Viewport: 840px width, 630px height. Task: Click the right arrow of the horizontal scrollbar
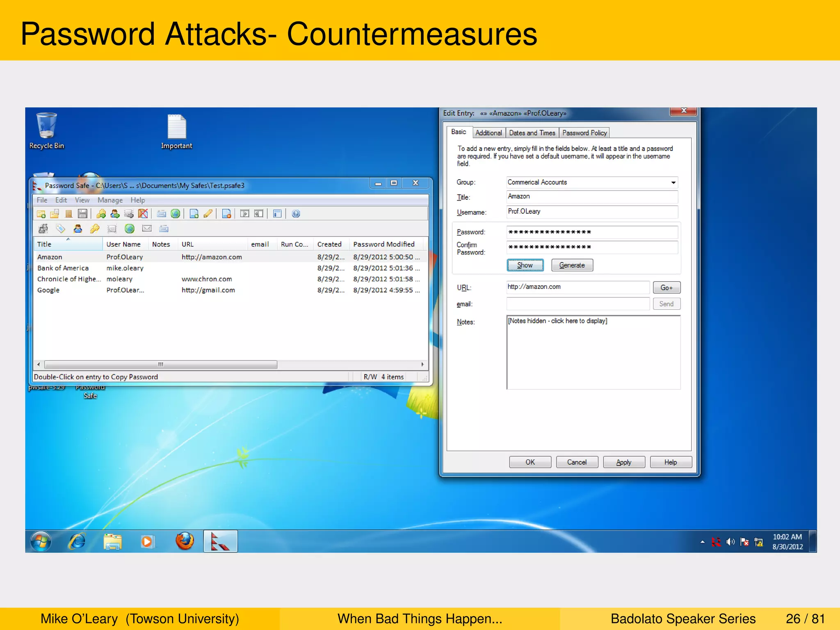422,365
